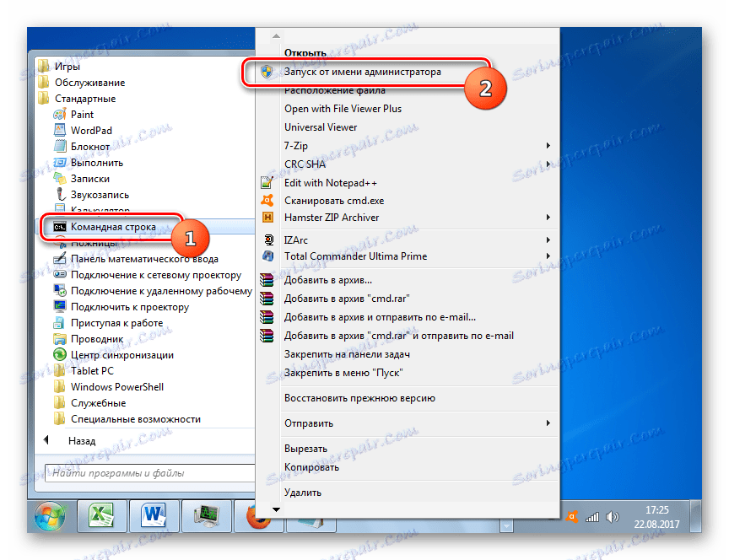729x560 pixels.
Task: Click the Звукозапись microphone icon
Action: 60,195
